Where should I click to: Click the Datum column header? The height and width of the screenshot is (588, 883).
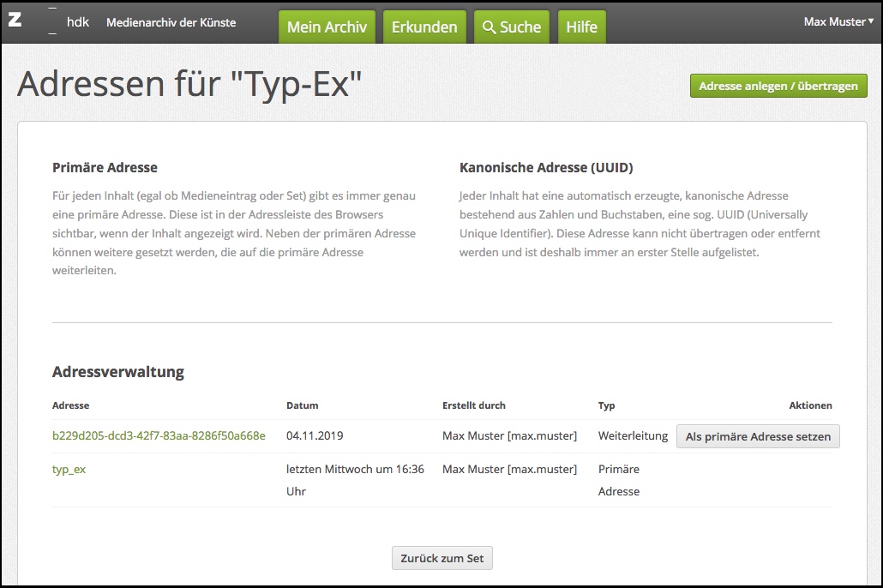click(302, 405)
